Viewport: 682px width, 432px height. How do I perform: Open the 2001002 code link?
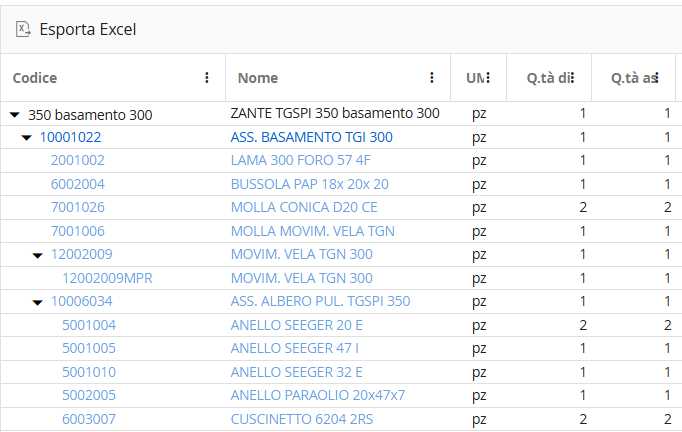77,160
